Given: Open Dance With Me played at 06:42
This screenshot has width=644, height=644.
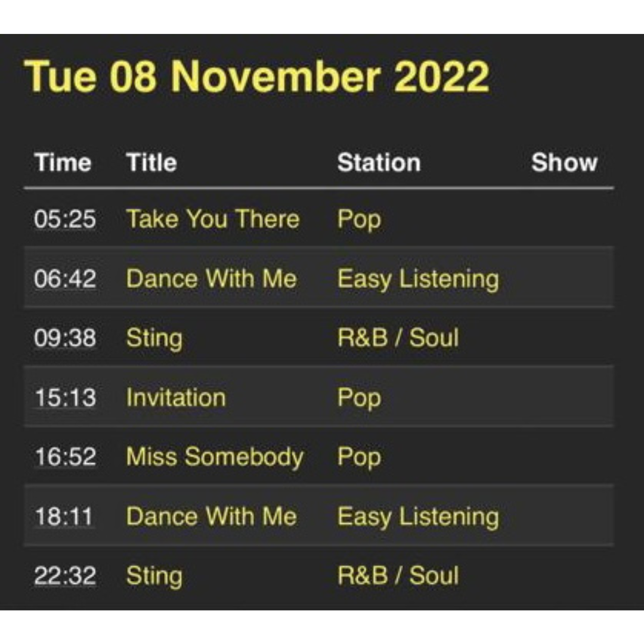Looking at the screenshot, I should (x=211, y=278).
